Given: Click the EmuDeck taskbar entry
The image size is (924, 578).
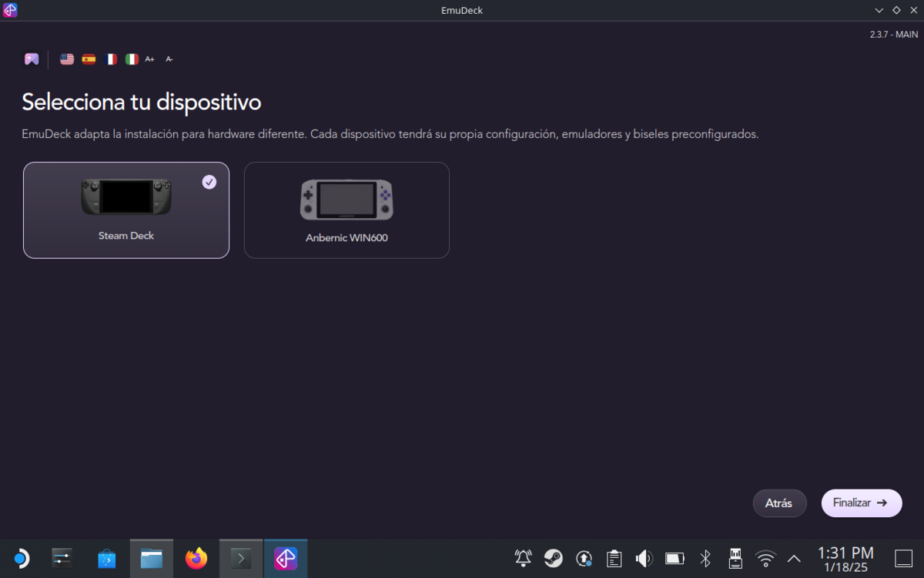Looking at the screenshot, I should [x=286, y=558].
